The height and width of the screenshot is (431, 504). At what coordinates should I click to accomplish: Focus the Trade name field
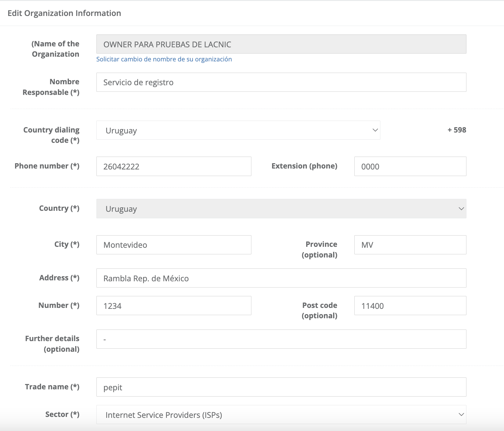click(x=281, y=387)
